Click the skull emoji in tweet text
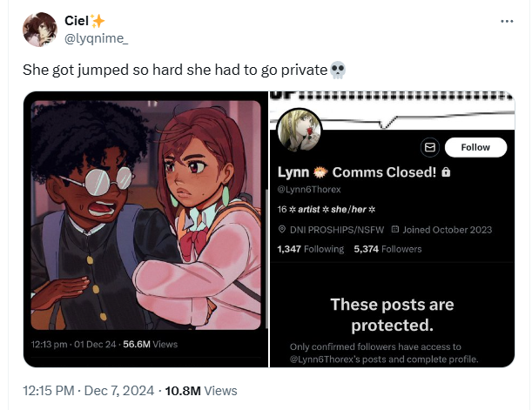The height and width of the screenshot is (410, 532). (x=338, y=70)
